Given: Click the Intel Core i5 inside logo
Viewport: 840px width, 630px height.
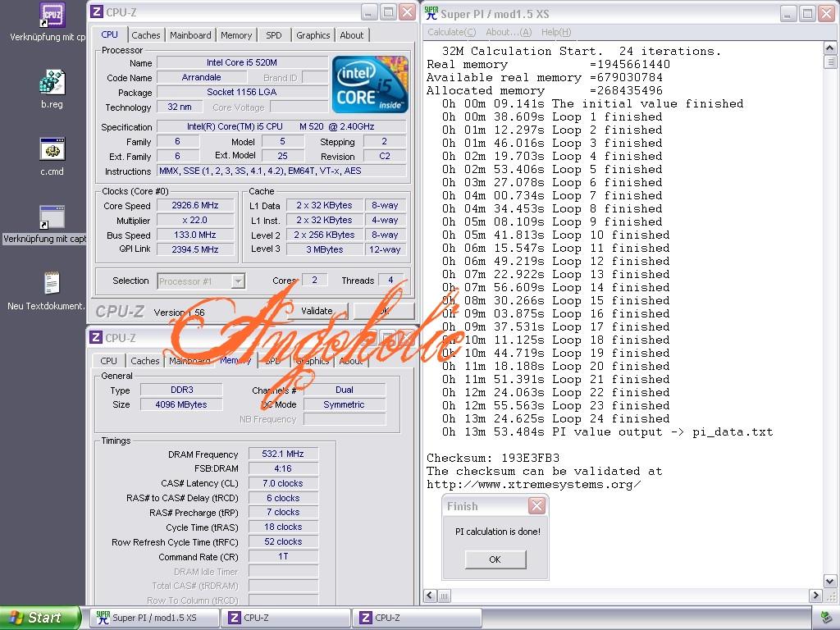Looking at the screenshot, I should point(370,84).
